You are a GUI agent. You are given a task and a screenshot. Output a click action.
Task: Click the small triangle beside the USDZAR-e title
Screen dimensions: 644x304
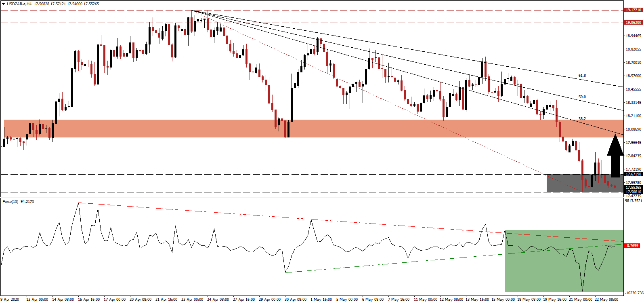[x=3, y=4]
